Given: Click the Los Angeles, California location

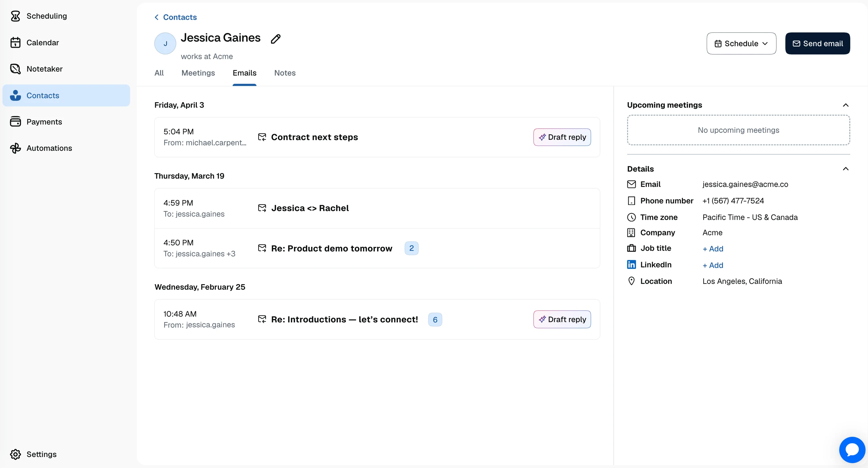Looking at the screenshot, I should [x=742, y=281].
